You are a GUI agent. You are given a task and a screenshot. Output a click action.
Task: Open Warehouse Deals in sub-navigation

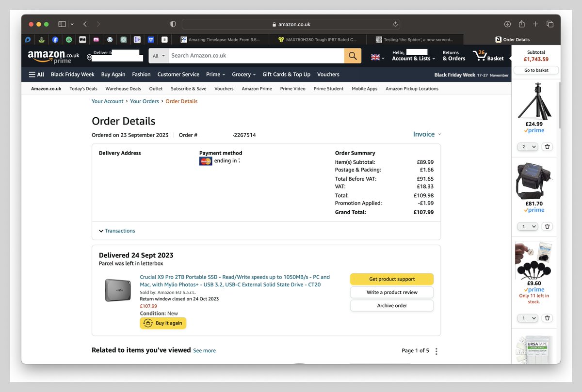pyautogui.click(x=123, y=89)
